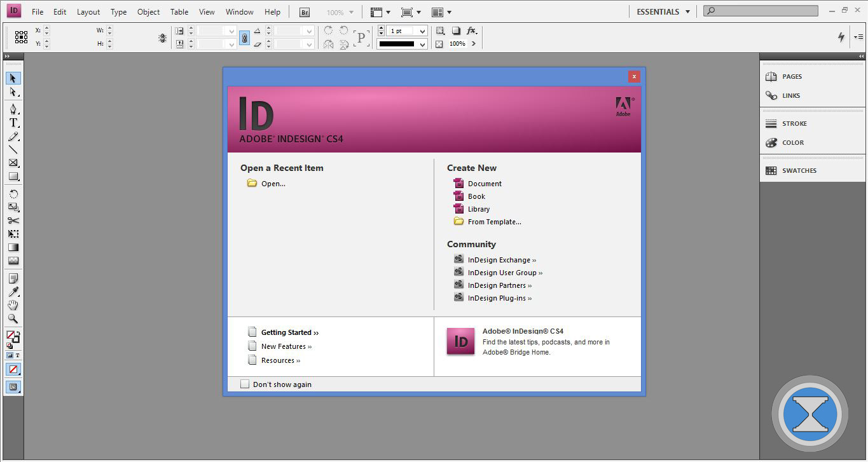Open the Edit menu
This screenshot has height=462, width=868.
pos(60,11)
